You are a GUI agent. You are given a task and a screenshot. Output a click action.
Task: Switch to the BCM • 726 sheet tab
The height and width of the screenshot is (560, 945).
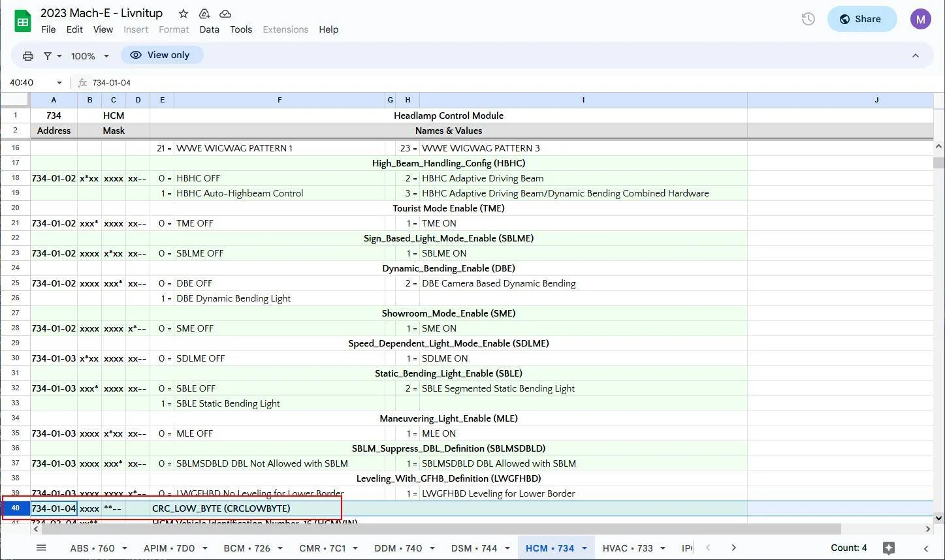tap(247, 548)
